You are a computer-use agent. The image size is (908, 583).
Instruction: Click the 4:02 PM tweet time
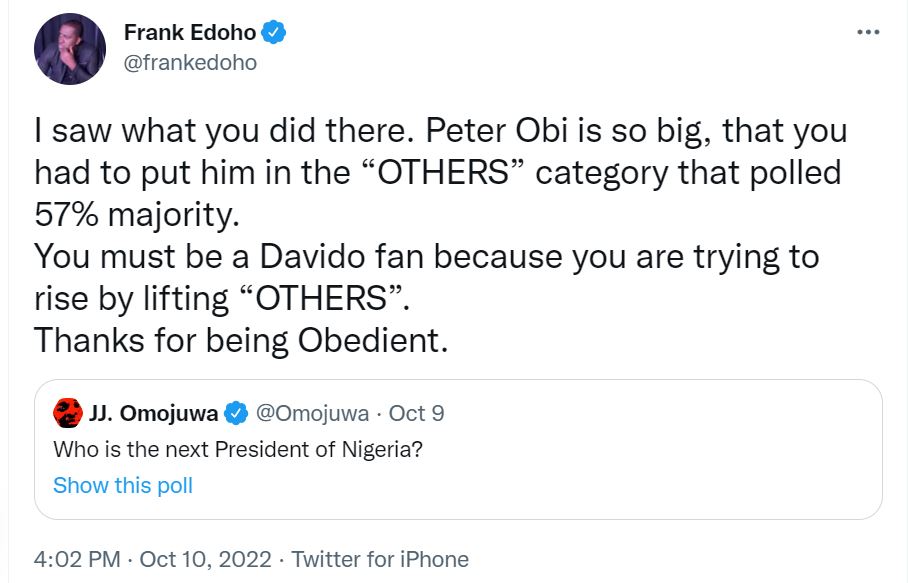pyautogui.click(x=77, y=559)
